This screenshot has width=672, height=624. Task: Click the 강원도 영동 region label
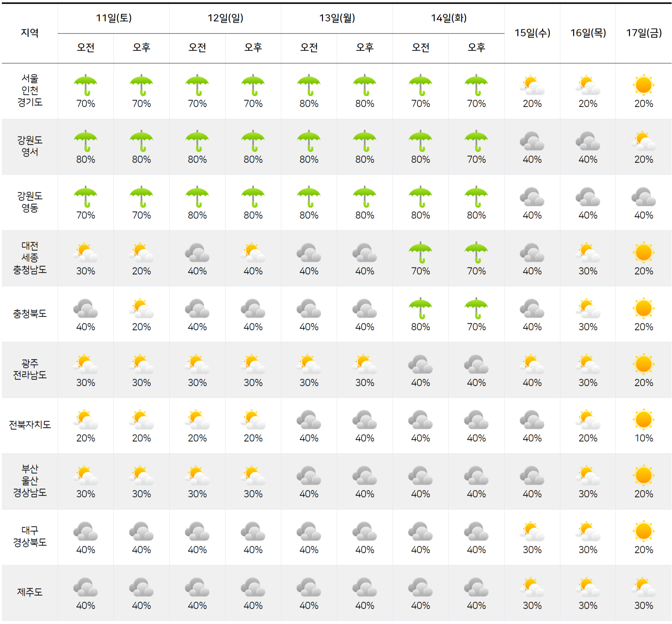(30, 202)
